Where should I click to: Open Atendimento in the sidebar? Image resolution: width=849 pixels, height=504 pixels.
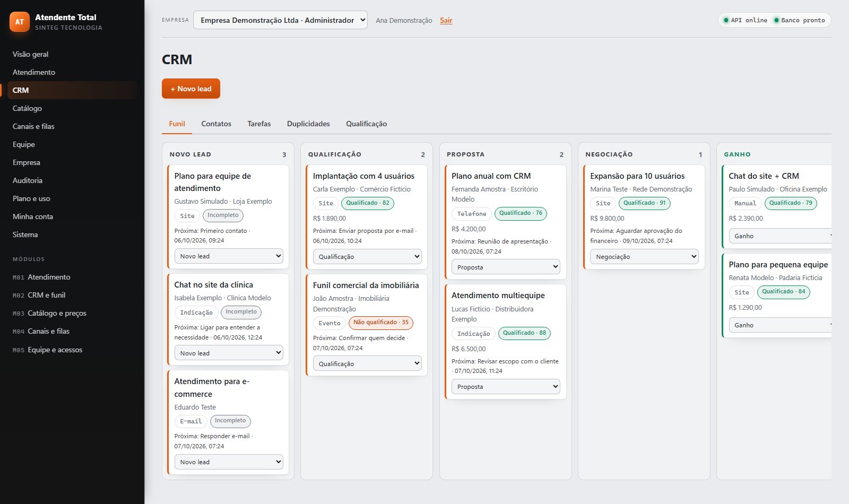click(72, 72)
